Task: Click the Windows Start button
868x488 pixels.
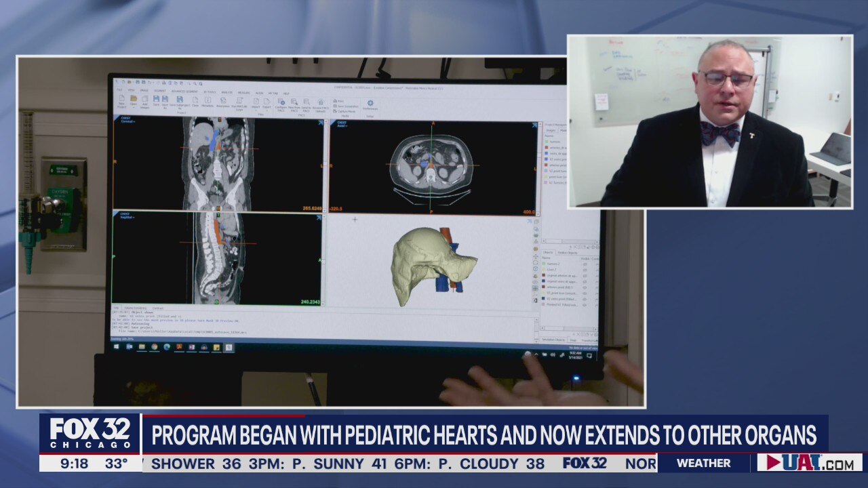Action: click(117, 346)
